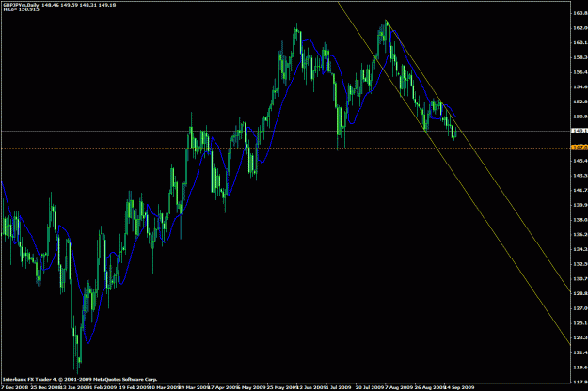This screenshot has width=588, height=391.
Task: Click the 139.9 price scale label
Action: click(x=580, y=205)
